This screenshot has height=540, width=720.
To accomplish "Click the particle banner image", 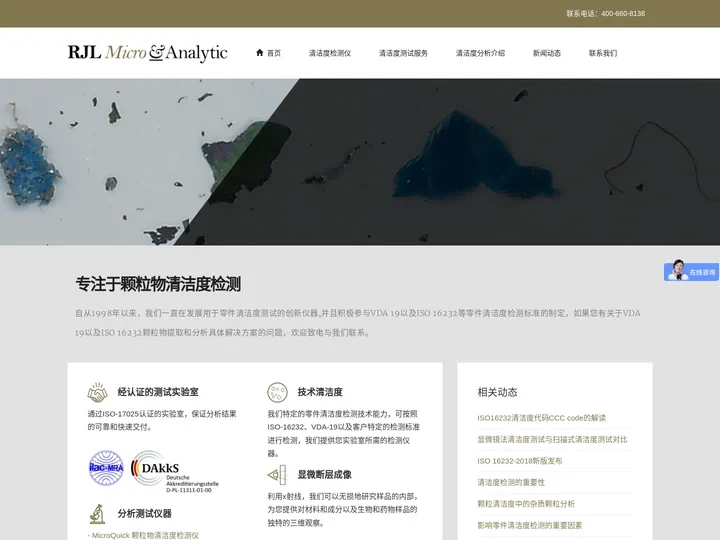I will [360, 162].
